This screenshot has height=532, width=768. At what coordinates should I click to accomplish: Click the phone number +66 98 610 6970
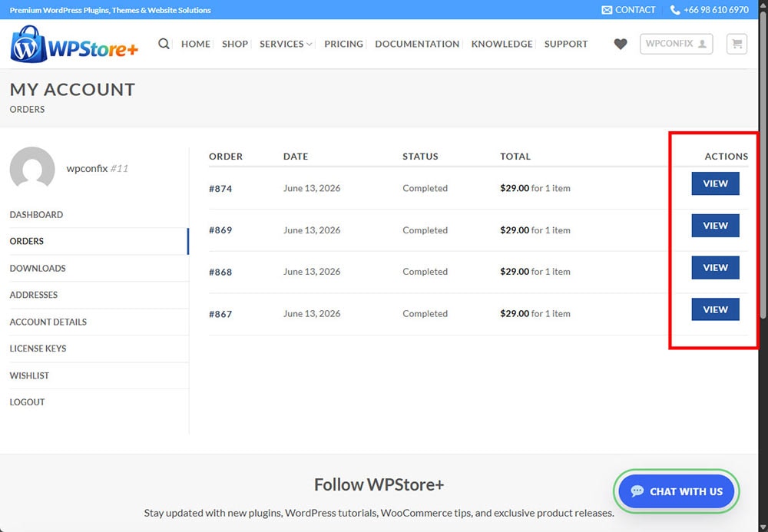tap(709, 10)
